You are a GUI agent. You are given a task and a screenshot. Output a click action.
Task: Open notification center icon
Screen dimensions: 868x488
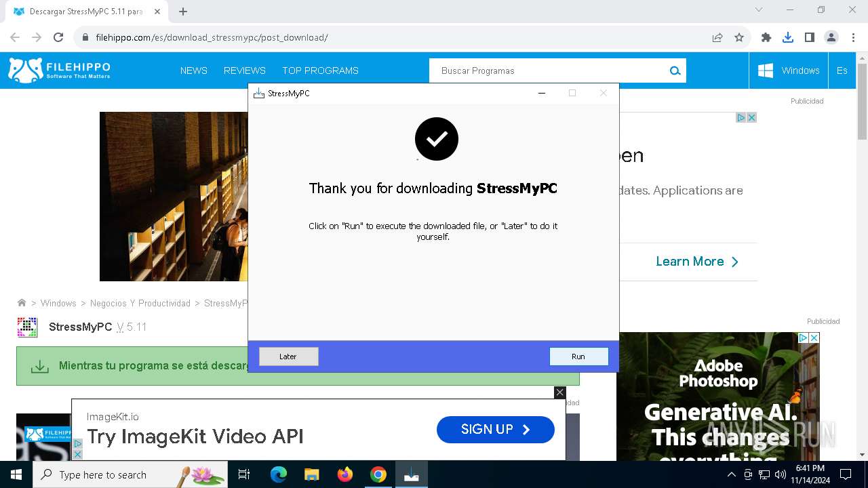[x=846, y=474]
